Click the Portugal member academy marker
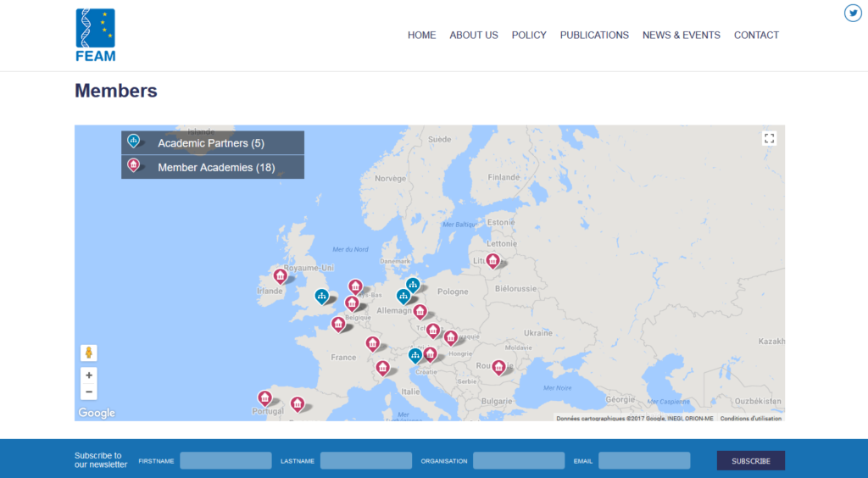868x478 pixels. tap(264, 397)
